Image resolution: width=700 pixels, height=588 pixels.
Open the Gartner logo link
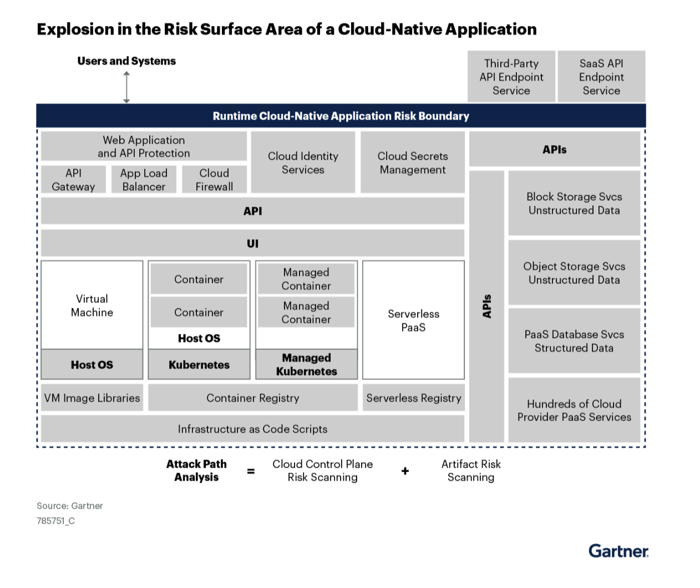point(617,551)
